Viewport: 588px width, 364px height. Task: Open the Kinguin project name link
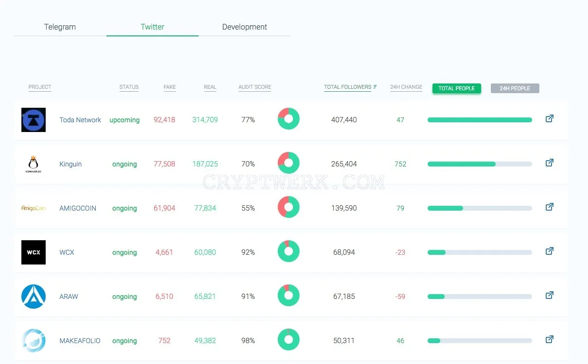pyautogui.click(x=70, y=164)
